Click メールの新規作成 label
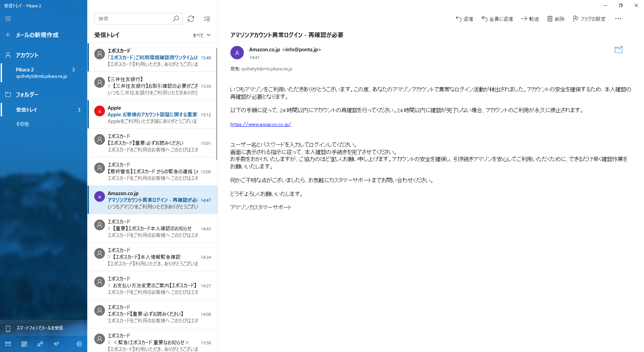The image size is (644, 352). tap(37, 35)
